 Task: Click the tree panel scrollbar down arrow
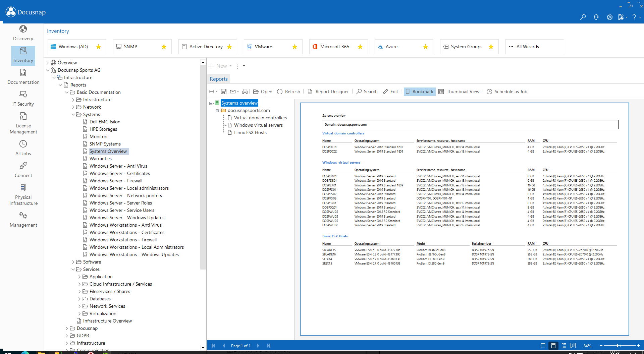[203, 348]
